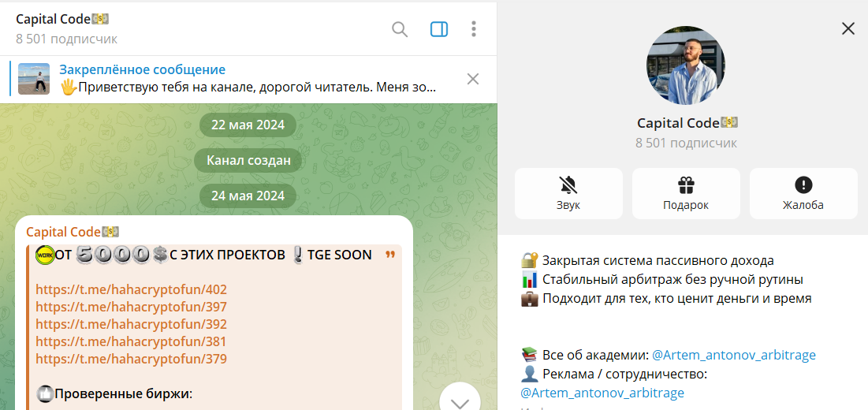Open @Artem_antonov_arbitrage academy link

point(733,355)
